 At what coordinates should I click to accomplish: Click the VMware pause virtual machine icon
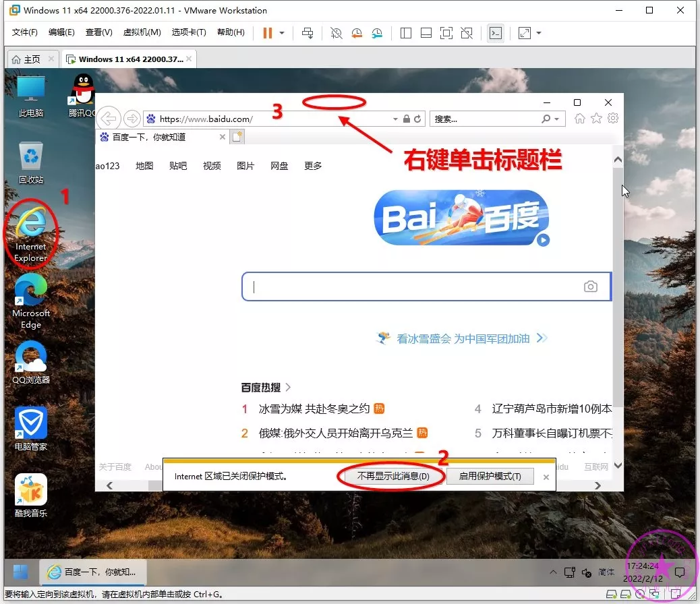click(268, 32)
